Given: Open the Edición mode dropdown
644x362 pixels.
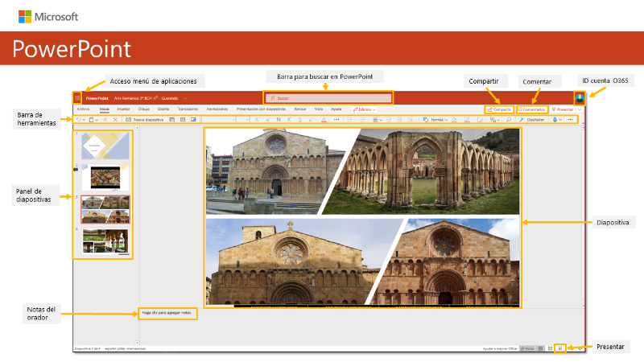Looking at the screenshot, I should click(365, 109).
